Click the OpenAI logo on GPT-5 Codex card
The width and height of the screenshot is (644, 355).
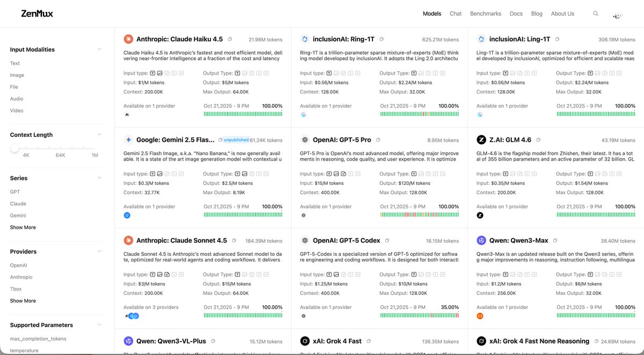[x=305, y=241]
